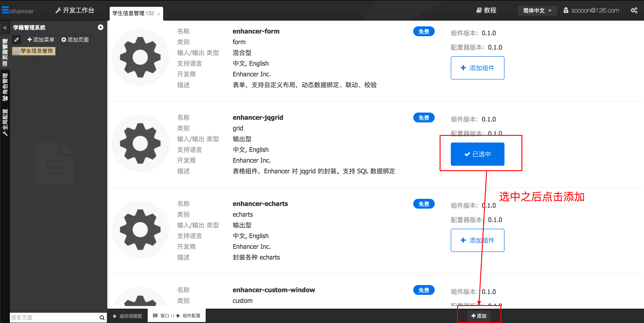Click the enhancer-form gear thumbnail
Viewport: 644px width, 323px height.
140,57
